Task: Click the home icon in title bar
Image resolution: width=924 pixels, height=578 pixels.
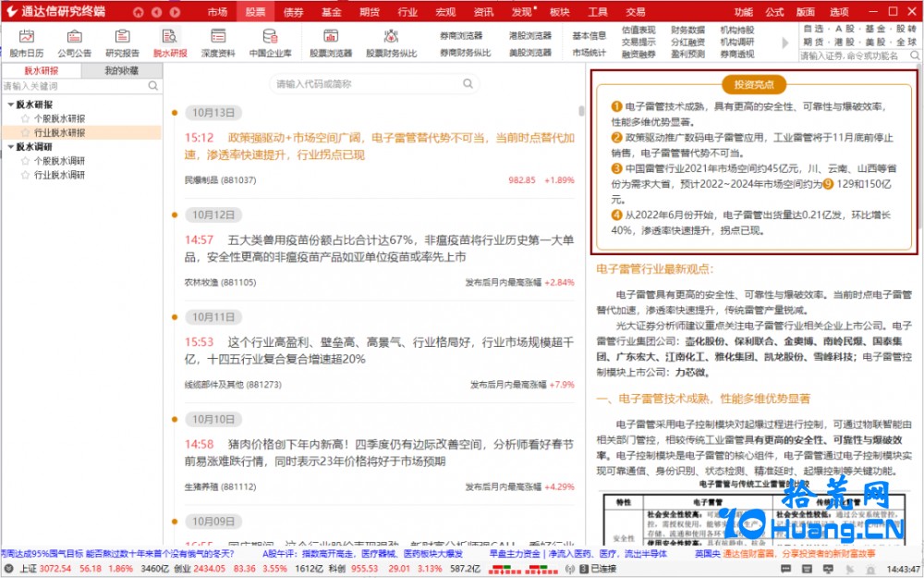Action: pos(138,12)
